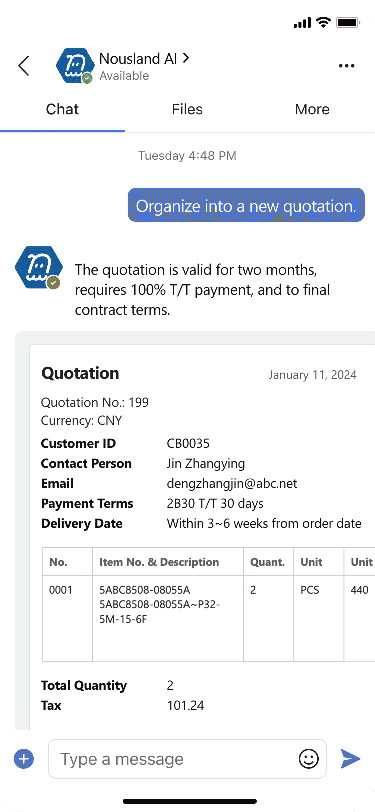
Task: Open the More tab
Action: coord(312,109)
